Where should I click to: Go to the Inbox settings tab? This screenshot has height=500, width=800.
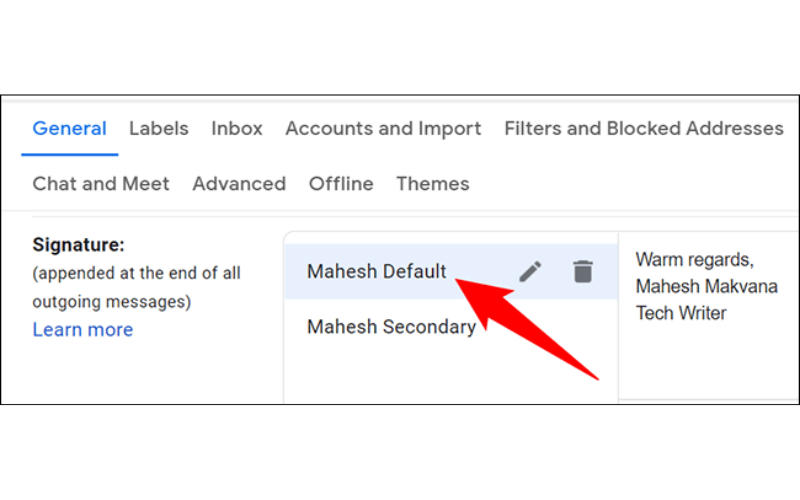point(237,129)
